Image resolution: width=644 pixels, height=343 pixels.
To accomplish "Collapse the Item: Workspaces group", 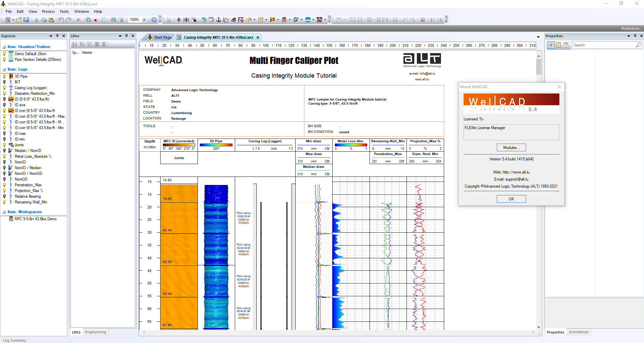I will point(4,212).
